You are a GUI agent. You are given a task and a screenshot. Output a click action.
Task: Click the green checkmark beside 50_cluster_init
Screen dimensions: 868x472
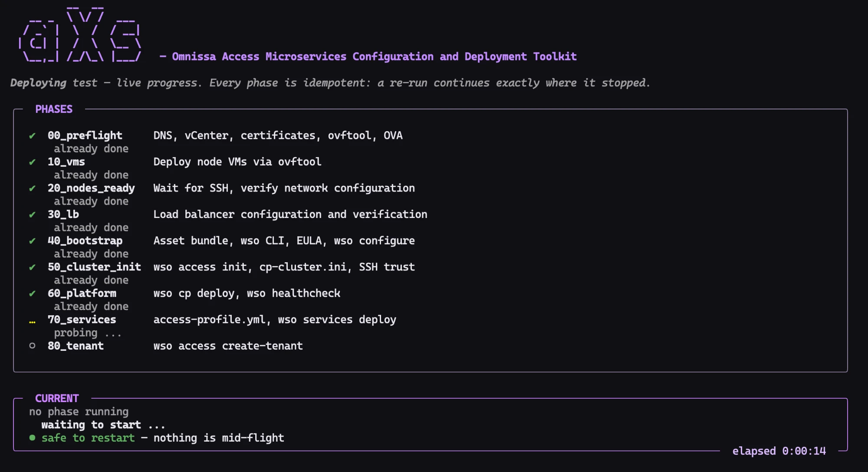[x=32, y=267]
